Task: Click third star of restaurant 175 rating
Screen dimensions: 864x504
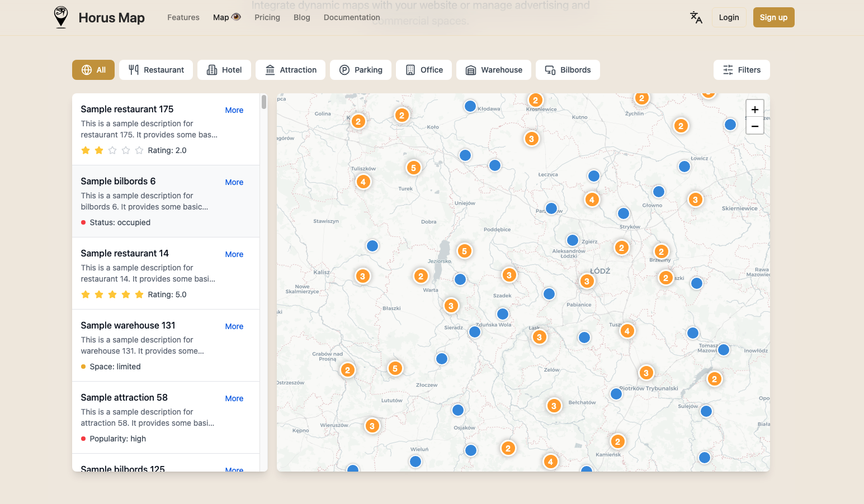Action: pos(112,150)
